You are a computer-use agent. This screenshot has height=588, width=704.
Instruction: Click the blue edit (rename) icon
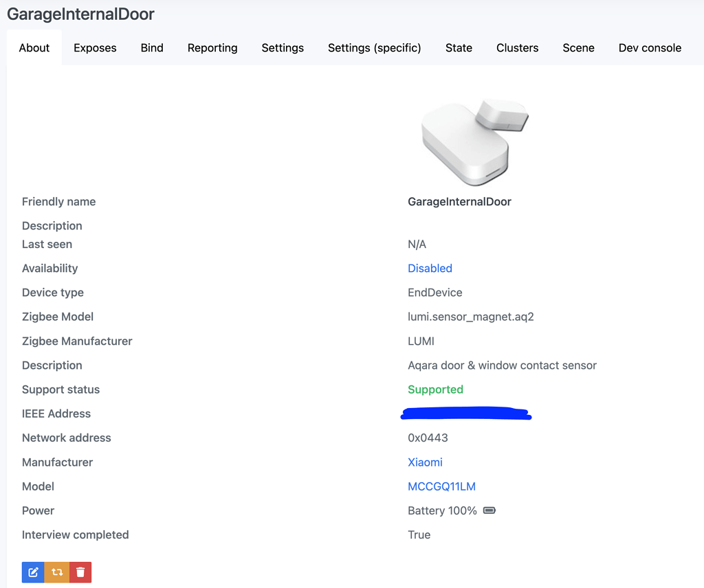[x=32, y=572]
